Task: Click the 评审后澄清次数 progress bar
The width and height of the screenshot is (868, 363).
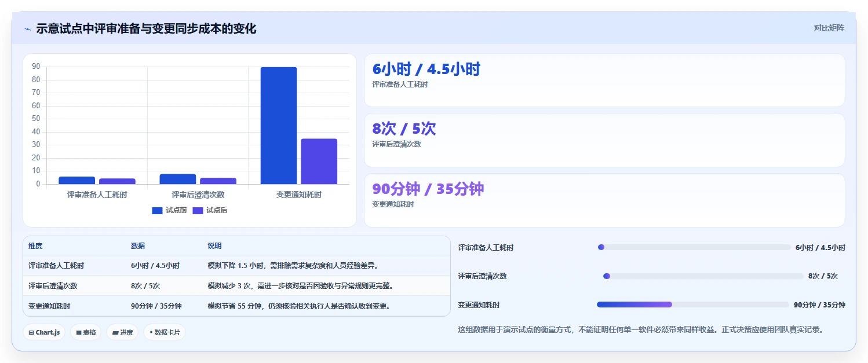Action: pyautogui.click(x=703, y=276)
